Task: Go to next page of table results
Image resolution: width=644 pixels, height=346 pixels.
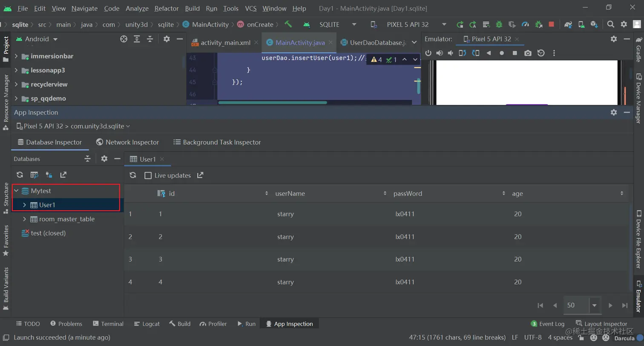Action: point(610,306)
